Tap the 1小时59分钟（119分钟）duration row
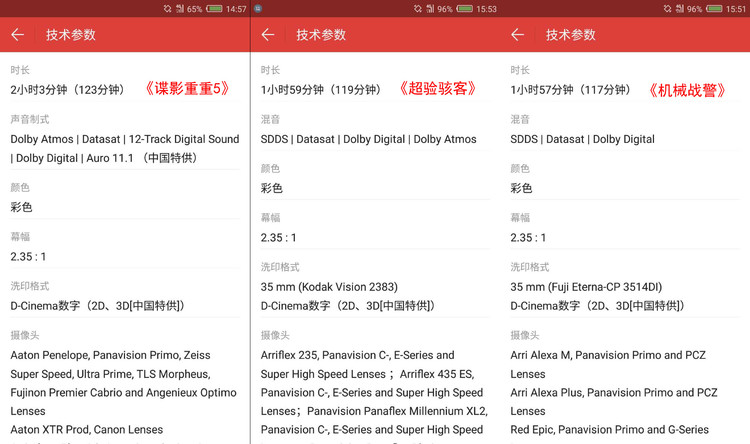The image size is (750, 444). [x=320, y=90]
